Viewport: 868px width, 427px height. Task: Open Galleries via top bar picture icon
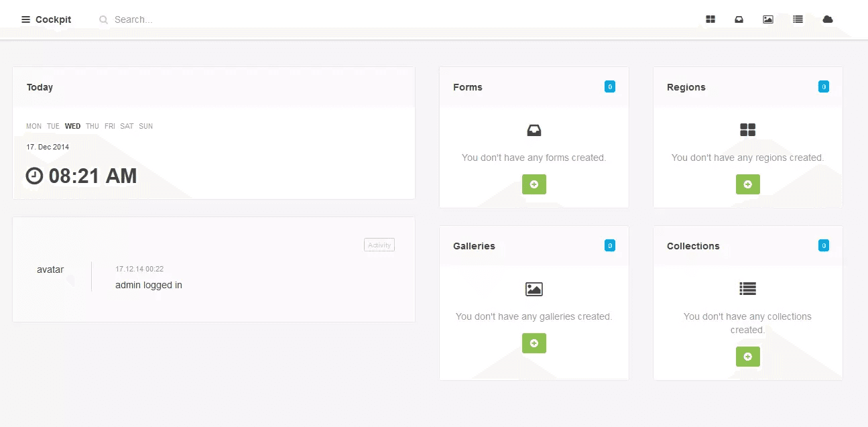tap(768, 19)
